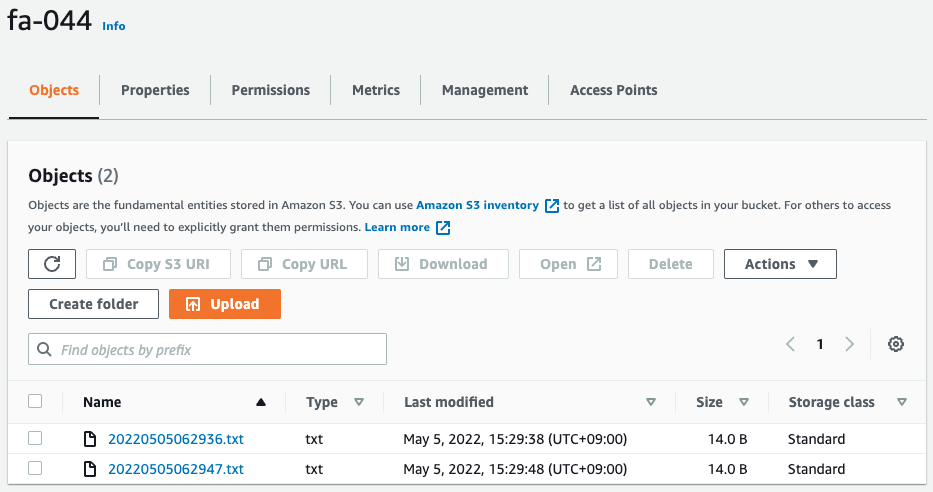Viewport: 933px width, 492px height.
Task: Click the orange Upload button
Action: [225, 304]
